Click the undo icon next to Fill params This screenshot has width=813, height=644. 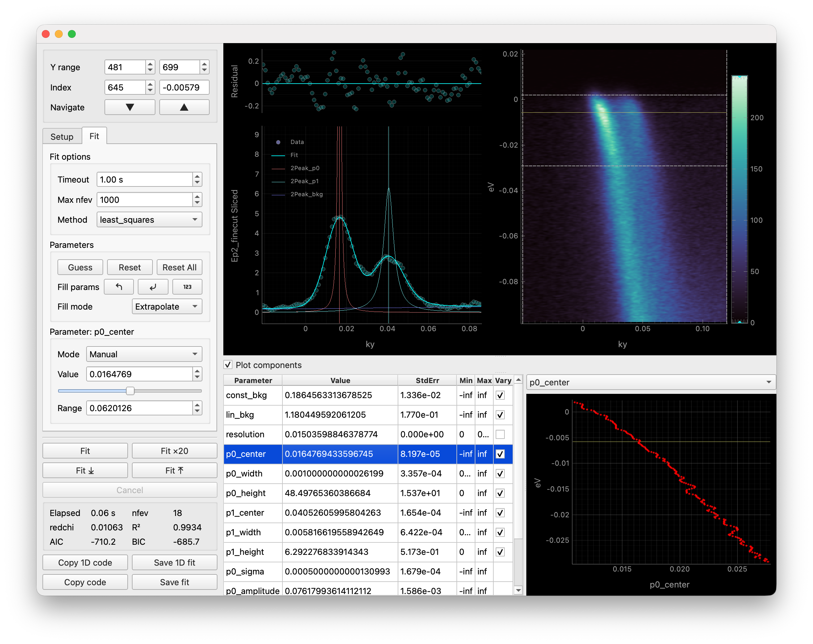[x=119, y=286]
